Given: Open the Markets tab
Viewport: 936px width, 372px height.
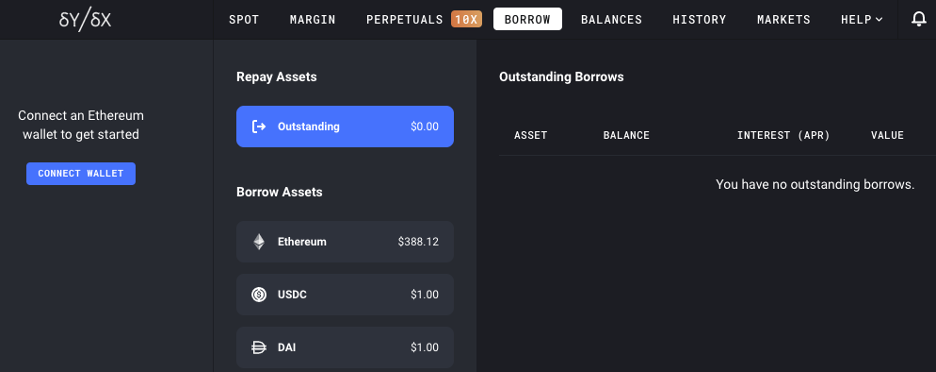Looking at the screenshot, I should [x=784, y=20].
